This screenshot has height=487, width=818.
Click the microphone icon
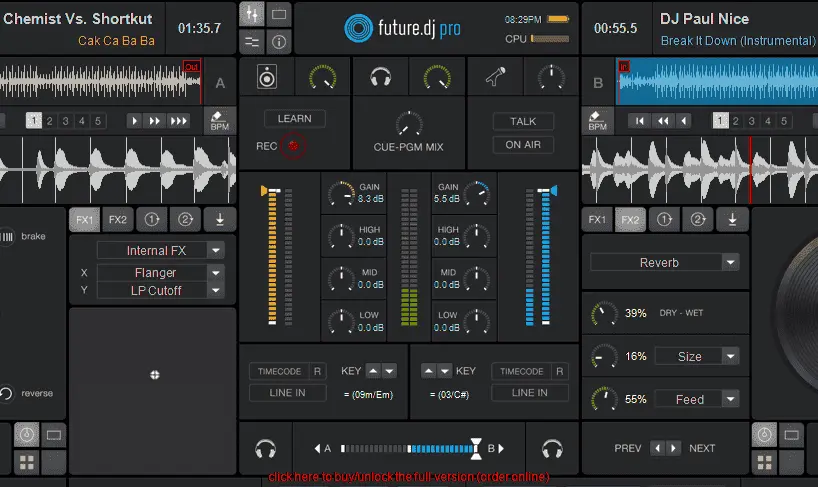pos(495,77)
